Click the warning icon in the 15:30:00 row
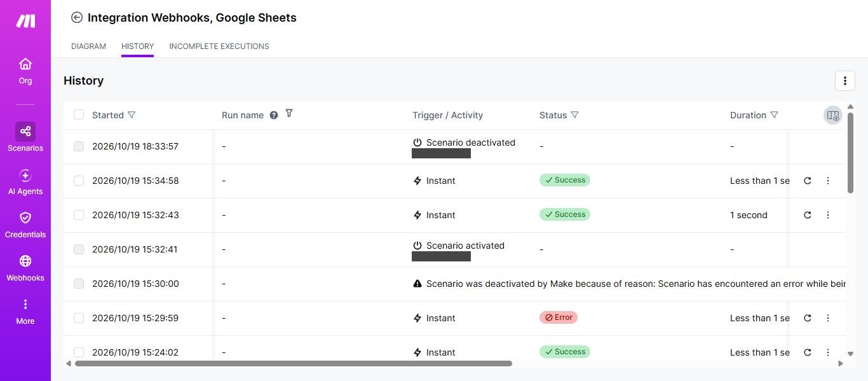This screenshot has width=868, height=381. [417, 284]
